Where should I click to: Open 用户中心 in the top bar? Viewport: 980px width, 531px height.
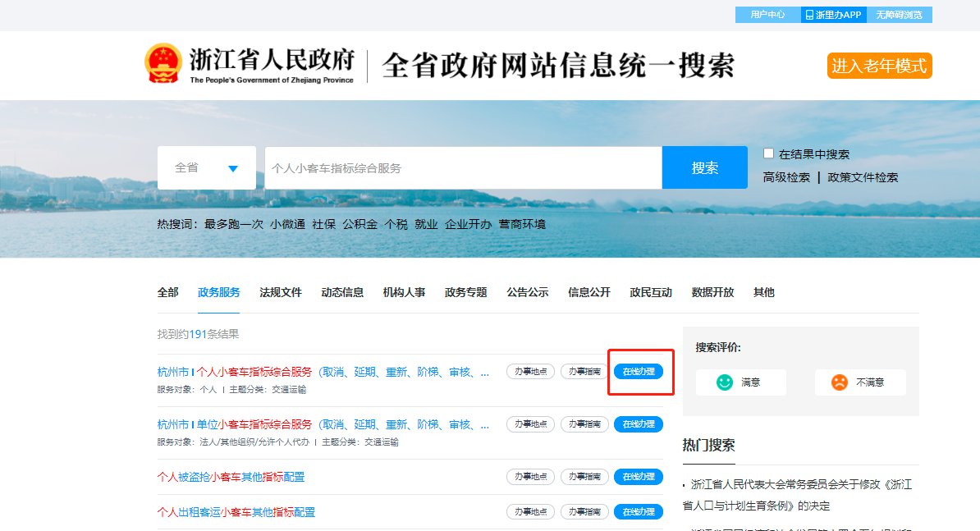tap(767, 15)
